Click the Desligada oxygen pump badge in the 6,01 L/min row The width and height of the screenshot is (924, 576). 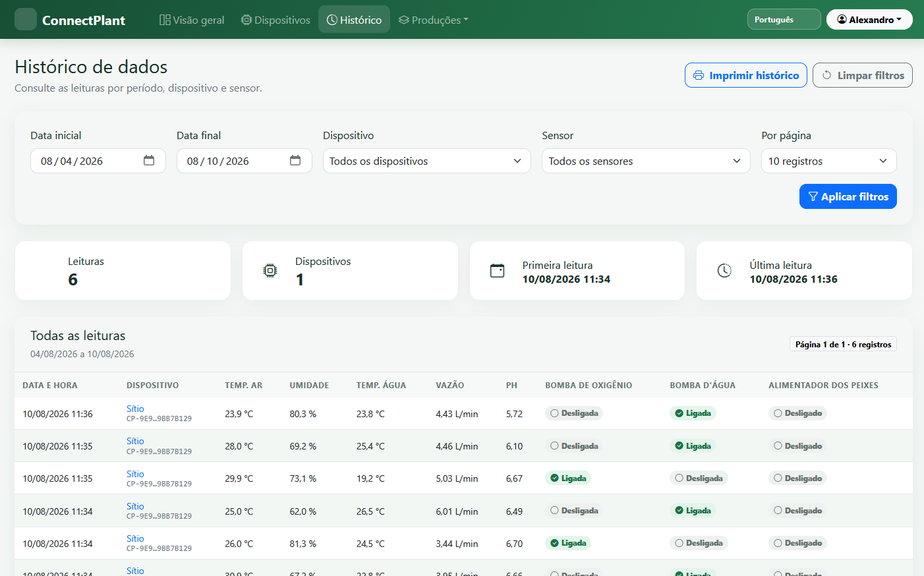tap(574, 511)
